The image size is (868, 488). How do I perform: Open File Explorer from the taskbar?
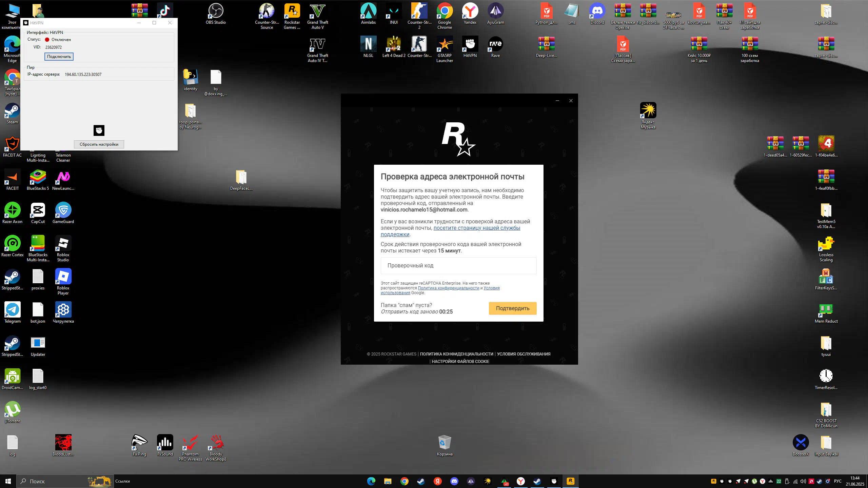point(388,481)
